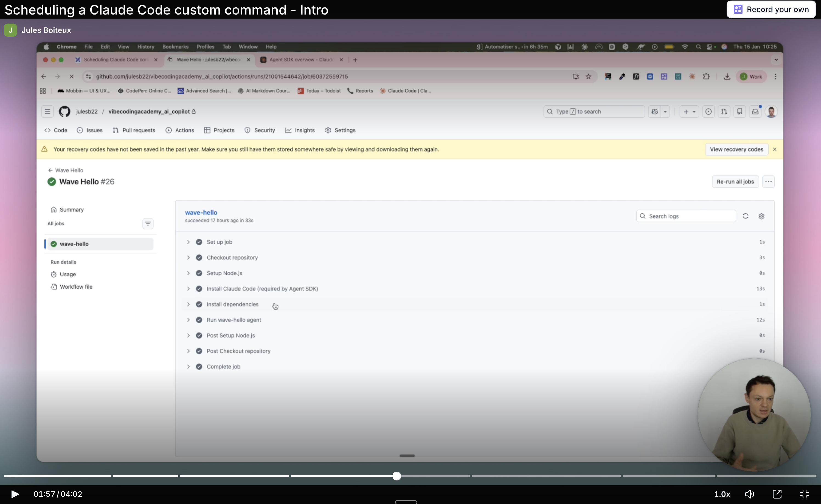Click the All jobs filter icon
This screenshot has height=504, width=821.
click(148, 224)
